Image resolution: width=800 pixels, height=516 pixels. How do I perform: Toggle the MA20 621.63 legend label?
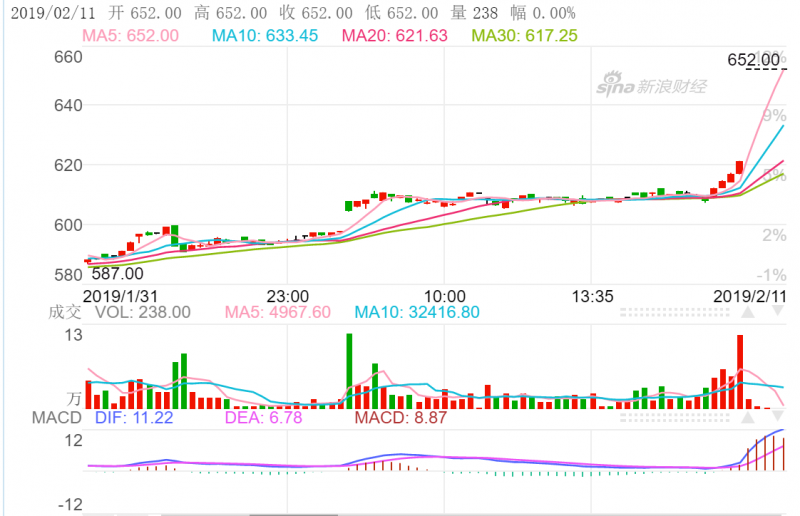[395, 35]
